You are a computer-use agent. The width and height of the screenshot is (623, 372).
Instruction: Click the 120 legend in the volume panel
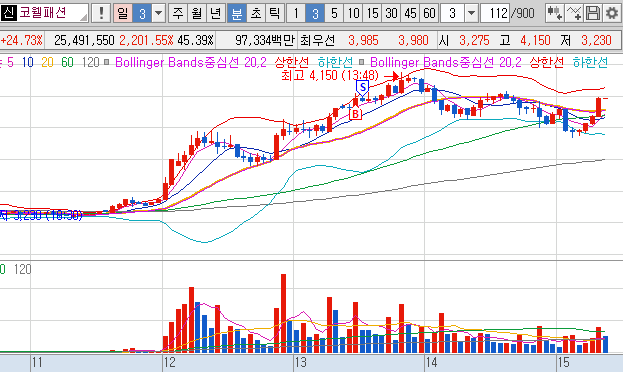tap(22, 269)
